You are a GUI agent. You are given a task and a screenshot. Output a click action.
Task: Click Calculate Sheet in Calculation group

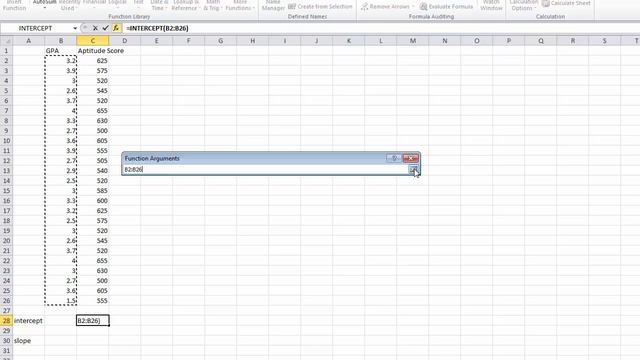pyautogui.click(x=566, y=3)
